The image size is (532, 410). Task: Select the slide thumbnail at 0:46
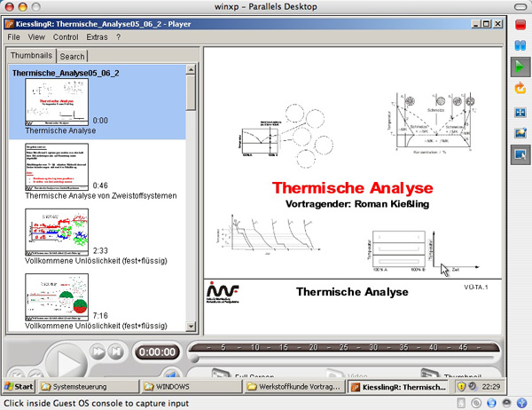click(x=57, y=167)
